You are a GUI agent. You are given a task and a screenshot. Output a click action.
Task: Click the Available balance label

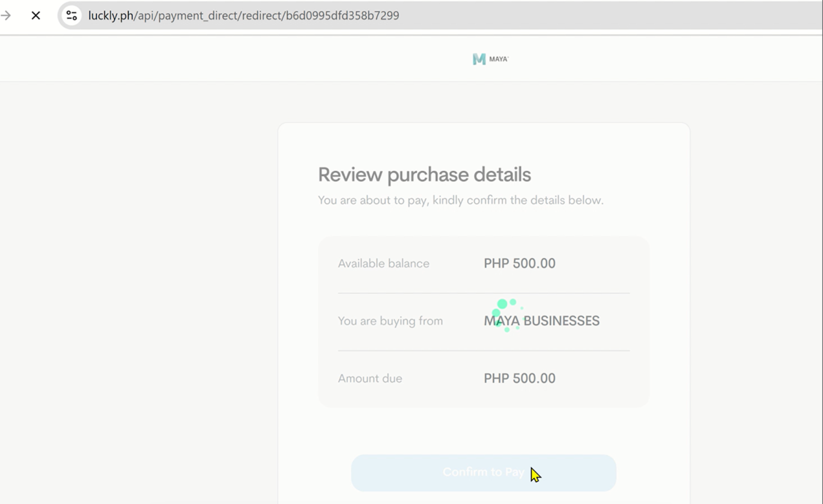(383, 263)
